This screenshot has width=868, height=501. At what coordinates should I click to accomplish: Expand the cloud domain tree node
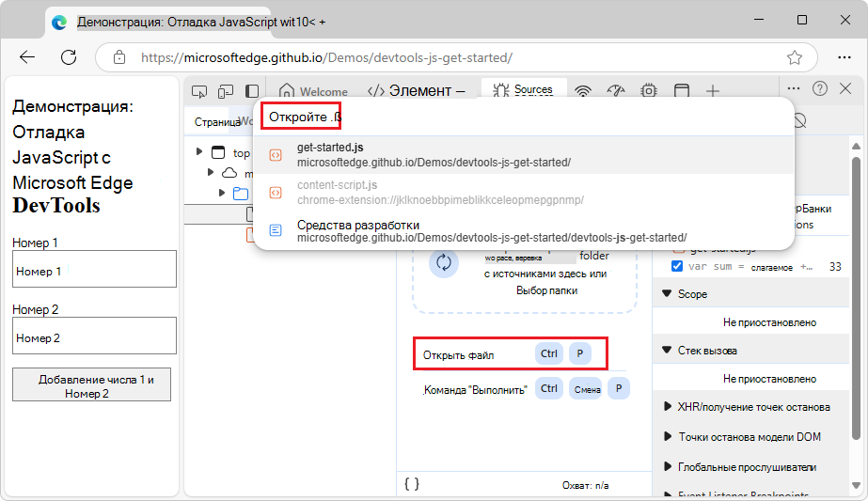tap(211, 173)
